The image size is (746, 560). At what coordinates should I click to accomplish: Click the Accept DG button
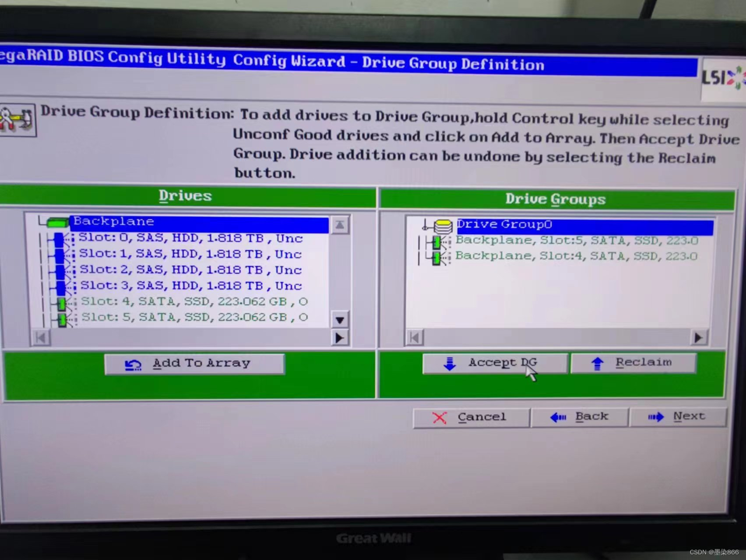point(495,363)
